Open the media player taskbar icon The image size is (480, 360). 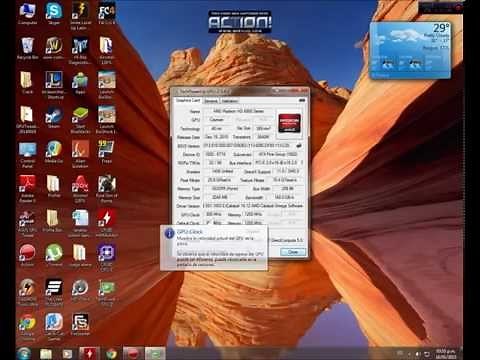[x=67, y=353]
